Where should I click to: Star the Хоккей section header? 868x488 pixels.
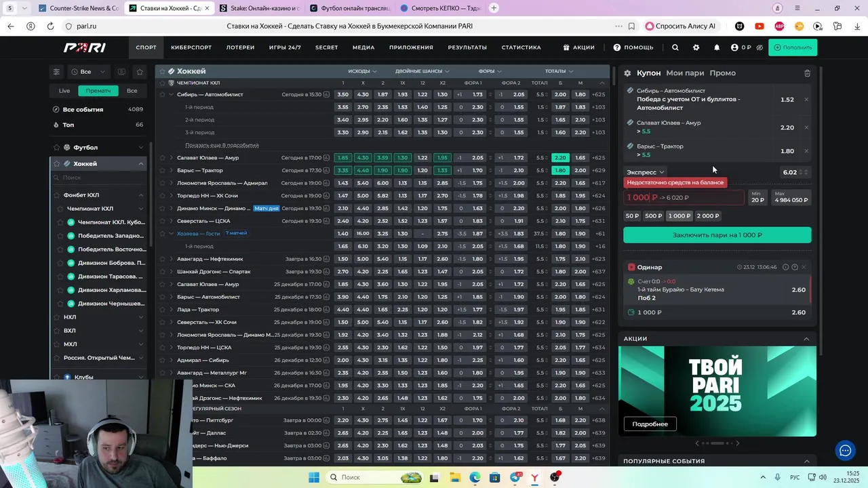coord(162,71)
